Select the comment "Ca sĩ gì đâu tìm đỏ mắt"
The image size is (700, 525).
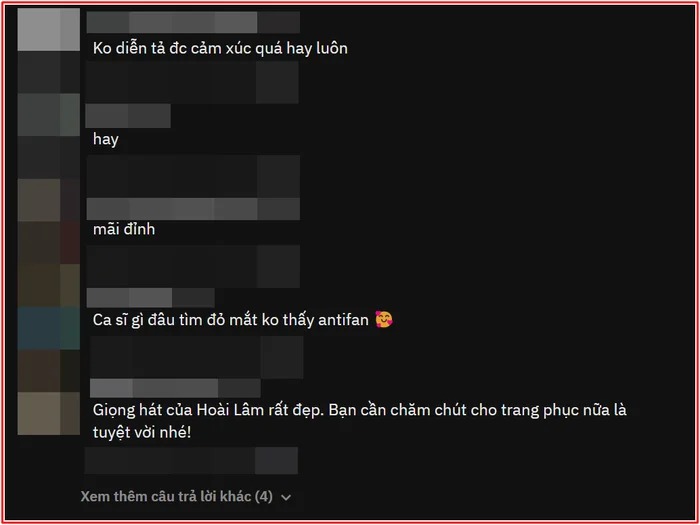click(x=230, y=320)
